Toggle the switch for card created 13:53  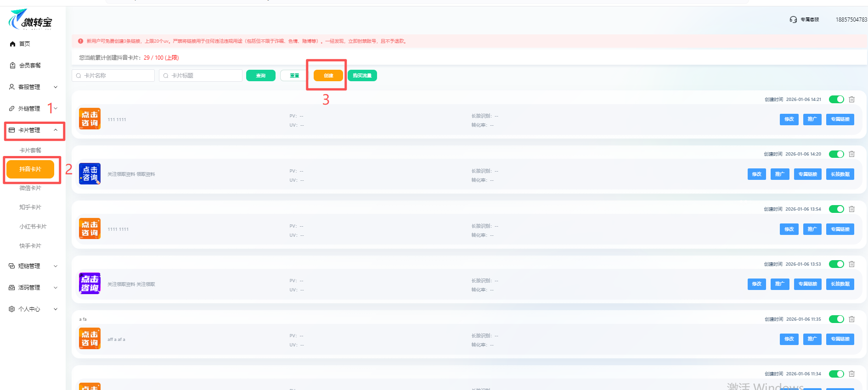836,264
